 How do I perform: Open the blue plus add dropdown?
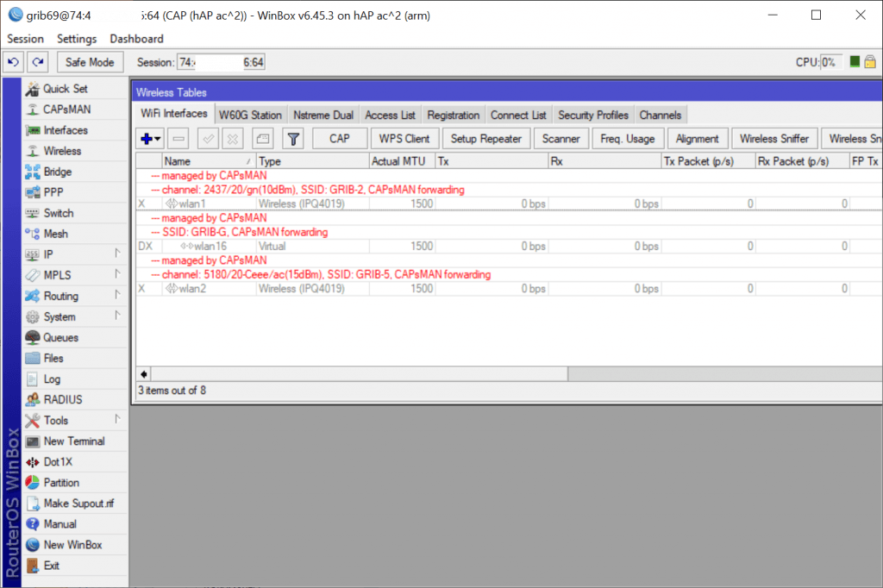149,139
